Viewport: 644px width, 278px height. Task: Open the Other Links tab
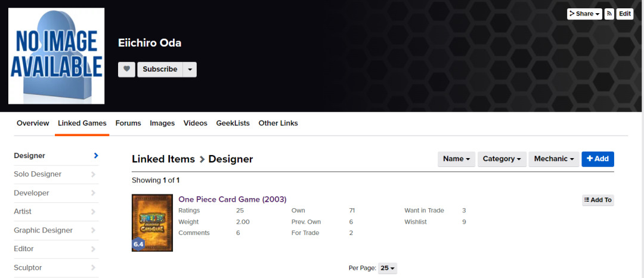278,123
